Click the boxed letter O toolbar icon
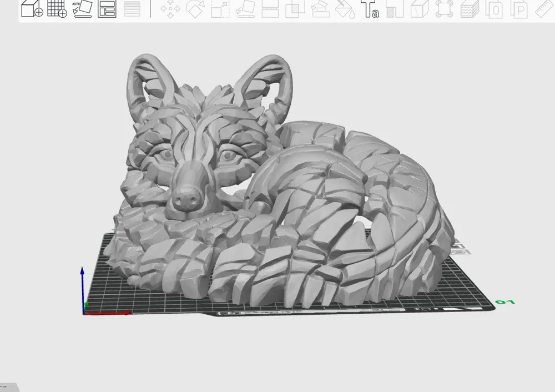 point(494,9)
